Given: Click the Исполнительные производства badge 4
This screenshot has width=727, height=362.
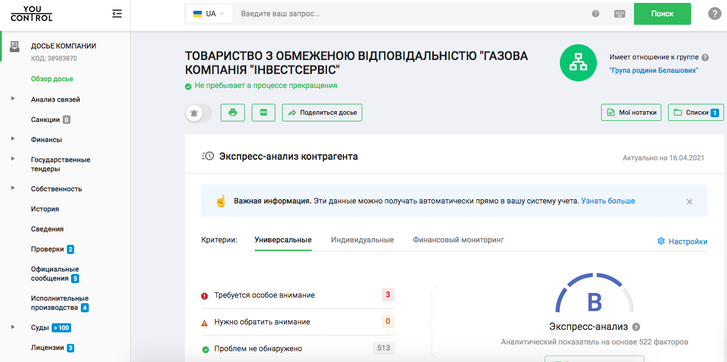Looking at the screenshot, I should (84, 308).
